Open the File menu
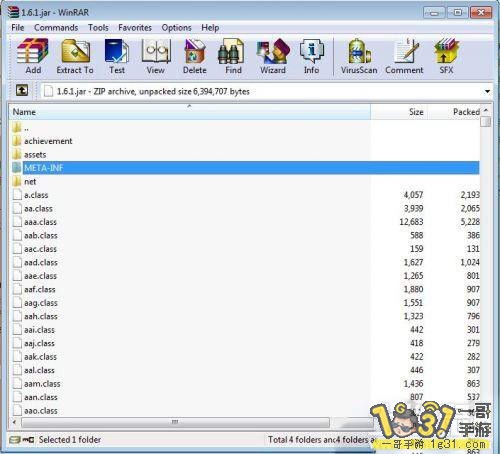The width and height of the screenshot is (500, 454). (x=18, y=28)
